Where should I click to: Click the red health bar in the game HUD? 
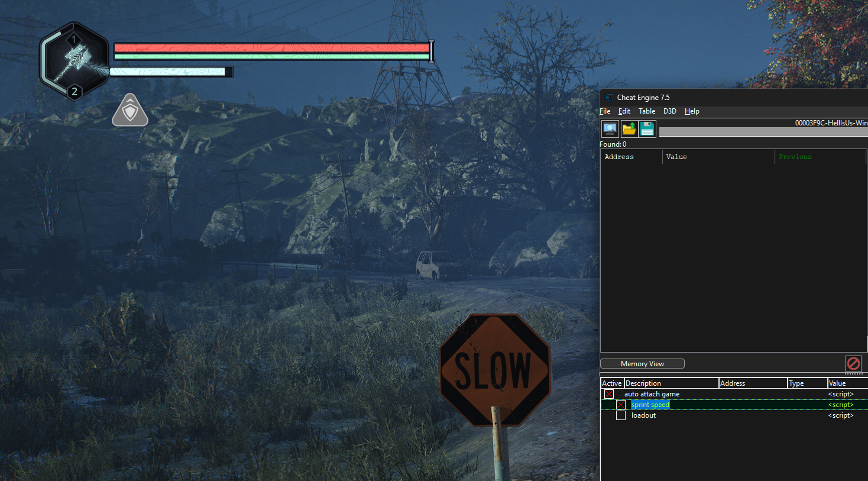[x=271, y=47]
